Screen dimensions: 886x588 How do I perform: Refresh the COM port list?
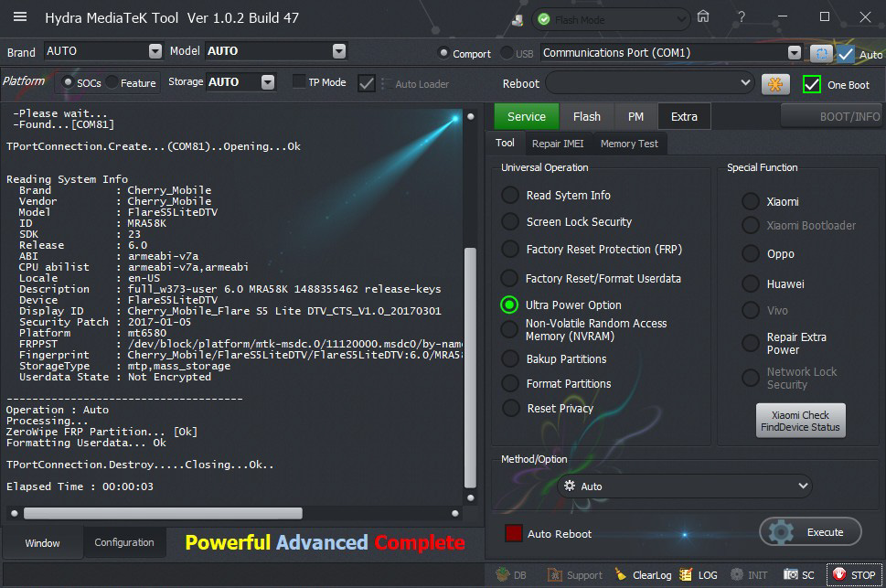click(821, 53)
